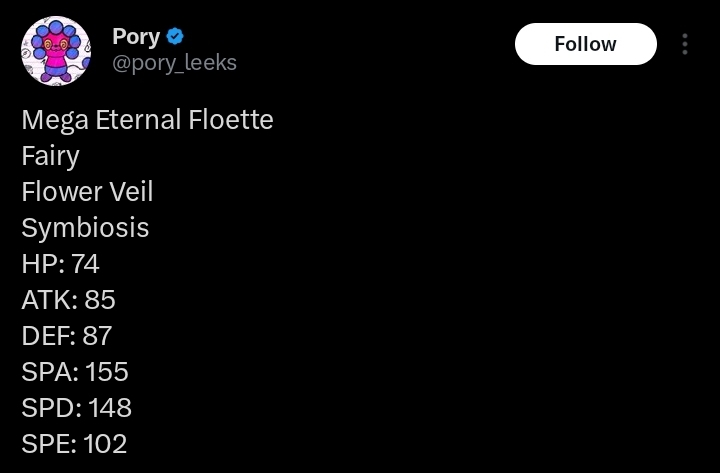Click the SPA stat label

click(48, 372)
